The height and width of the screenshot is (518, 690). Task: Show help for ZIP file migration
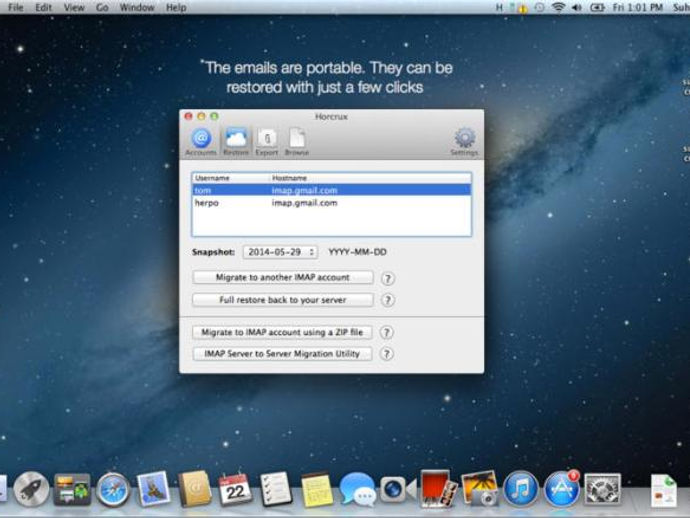click(386, 332)
